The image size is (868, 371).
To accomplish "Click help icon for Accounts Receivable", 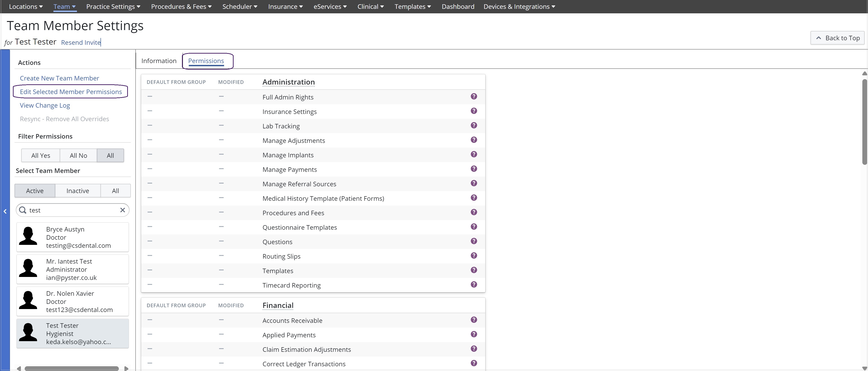I will [474, 320].
